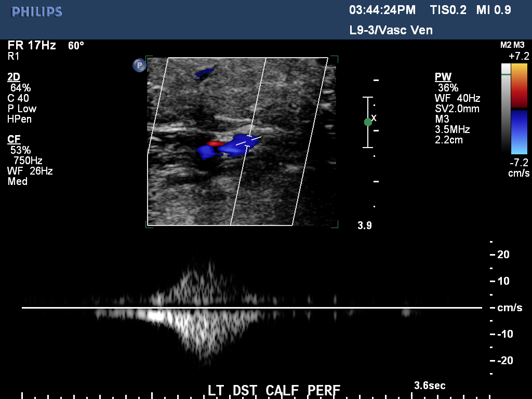Click the x marker beside focus indicator

[374, 117]
